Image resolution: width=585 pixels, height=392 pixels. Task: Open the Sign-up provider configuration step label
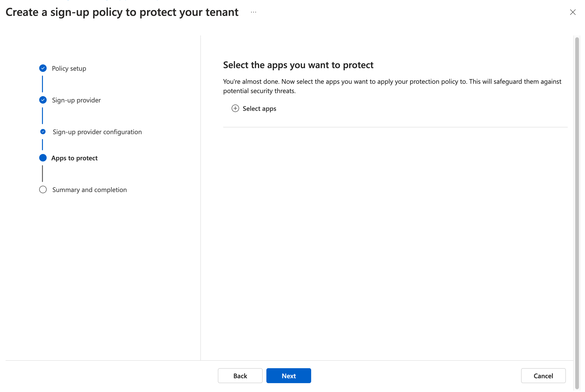pyautogui.click(x=97, y=132)
